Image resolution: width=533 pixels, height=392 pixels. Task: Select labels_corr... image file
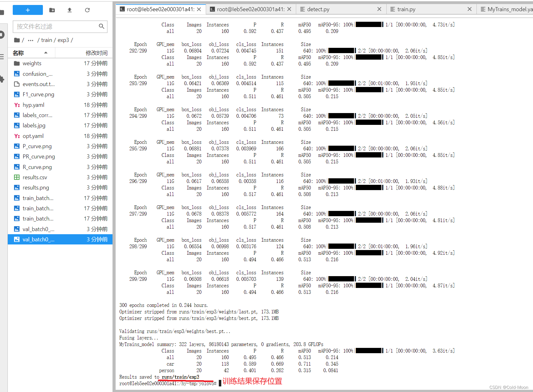point(60,115)
